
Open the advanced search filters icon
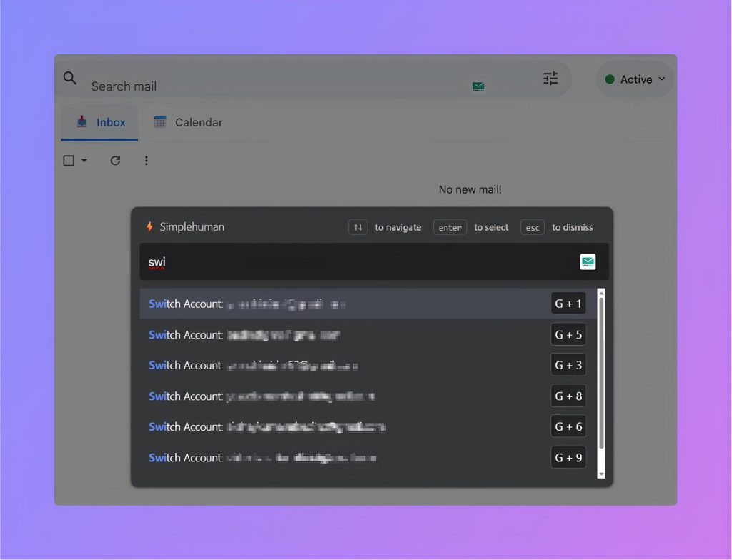point(550,79)
